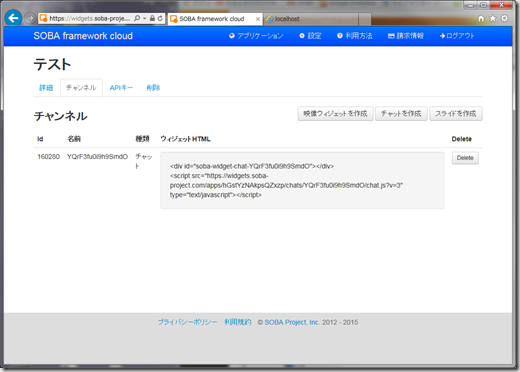This screenshot has height=372, width=520.
Task: Switch to the APIキー tab
Action: coord(121,88)
